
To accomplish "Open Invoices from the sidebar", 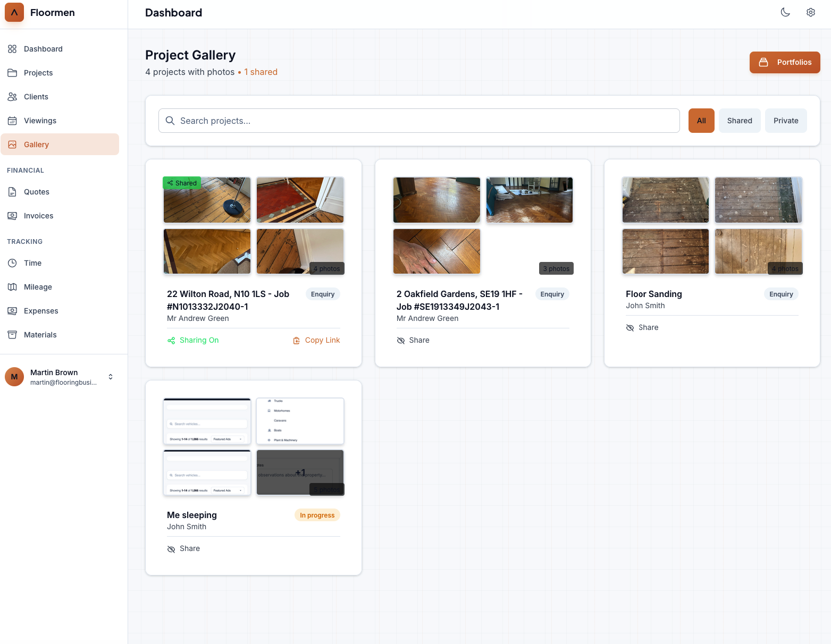I will (x=38, y=216).
